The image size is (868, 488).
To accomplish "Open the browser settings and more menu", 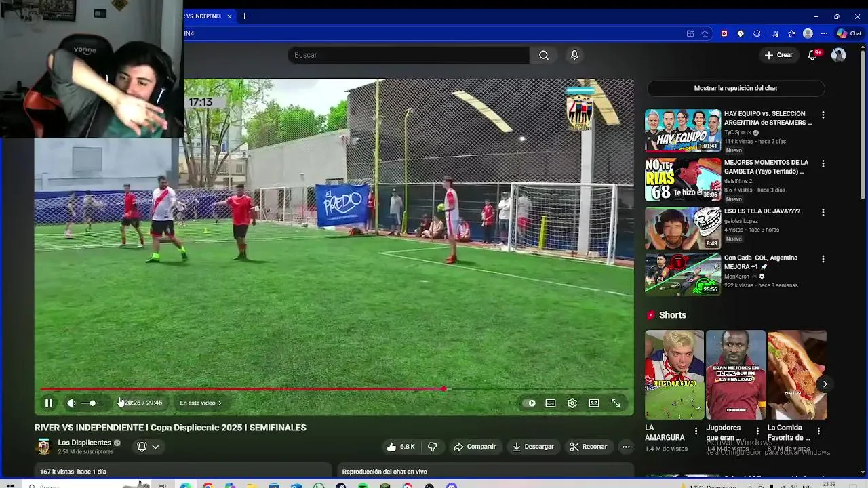I will pos(824,33).
